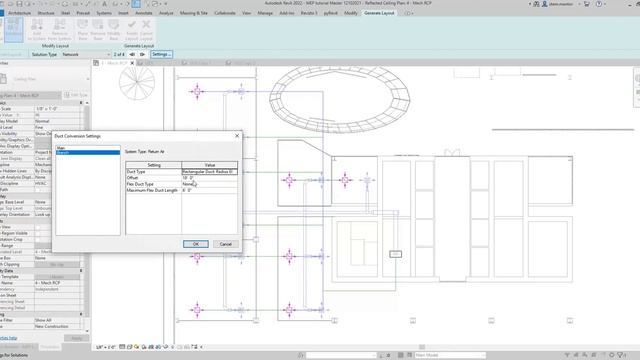This screenshot has height=360, width=640.
Task: Select the Solutions tool in the ribbon
Action: pyautogui.click(x=14, y=29)
